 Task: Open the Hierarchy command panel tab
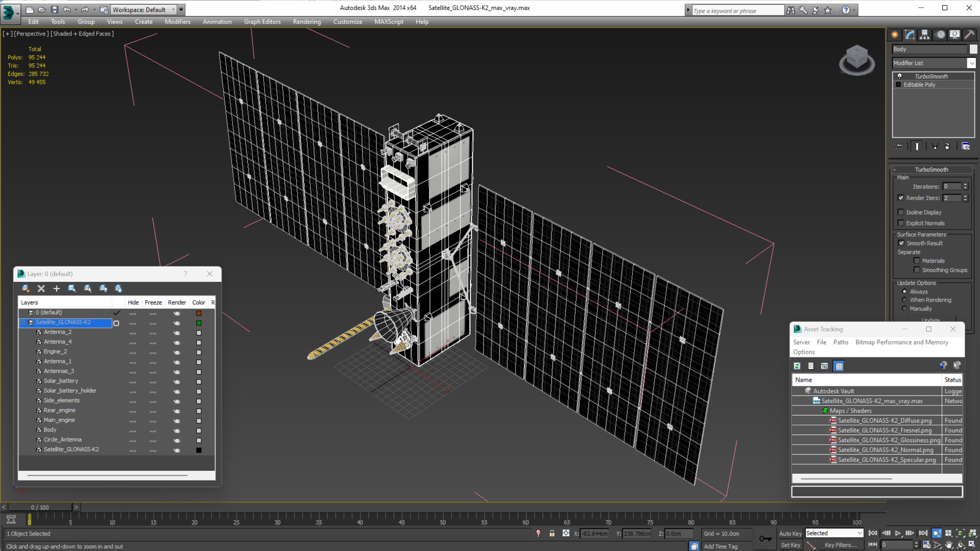924,35
